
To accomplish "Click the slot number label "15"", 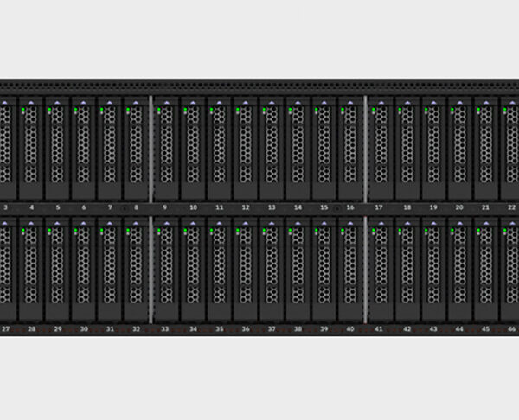I will (x=324, y=207).
